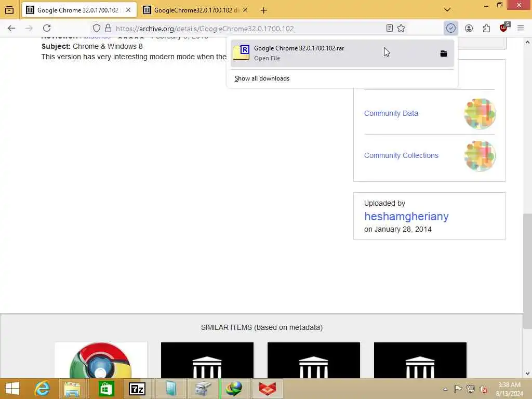Click the RAR archive file icon in downloads
Image resolution: width=532 pixels, height=399 pixels.
pyautogui.click(x=241, y=53)
